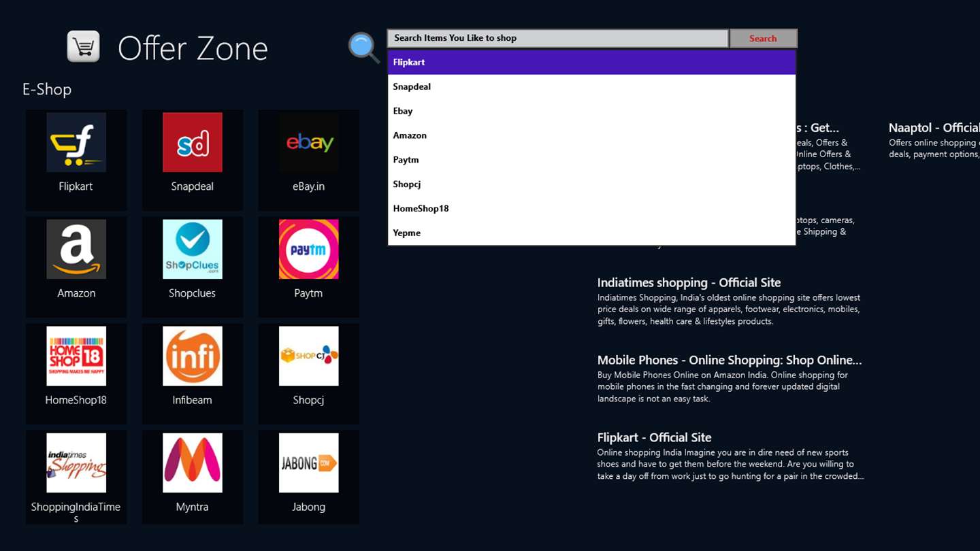Pick Shopcj in the suggestion list

[592, 184]
